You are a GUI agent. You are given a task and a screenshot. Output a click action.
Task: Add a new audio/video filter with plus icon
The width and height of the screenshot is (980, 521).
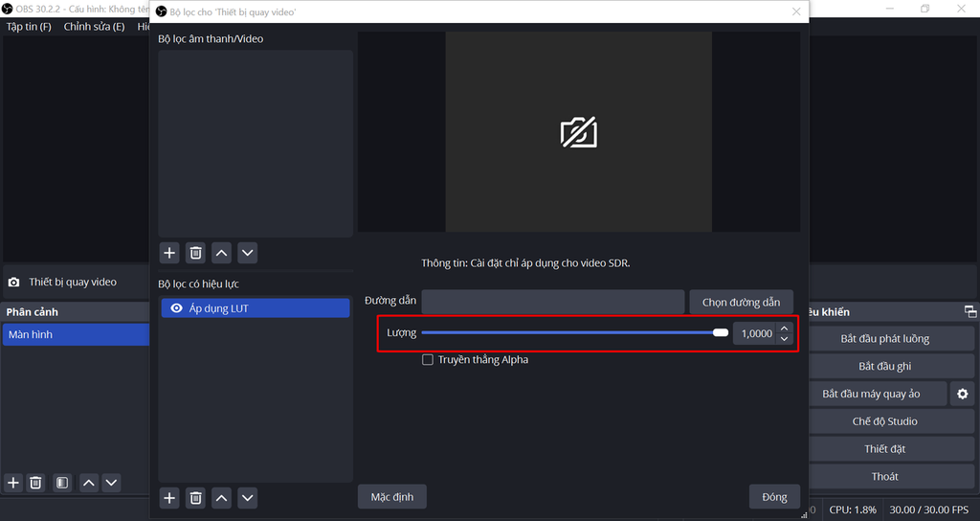(x=169, y=253)
